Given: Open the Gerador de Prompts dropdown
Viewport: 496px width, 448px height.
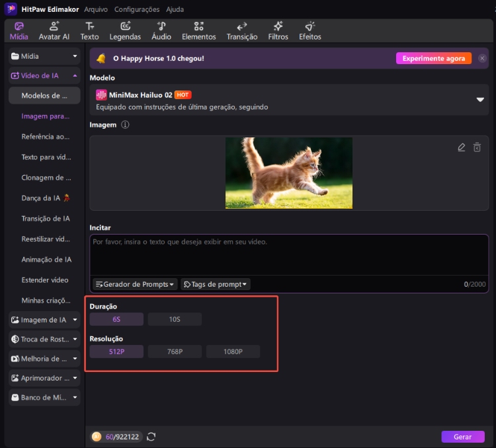Looking at the screenshot, I should (135, 284).
